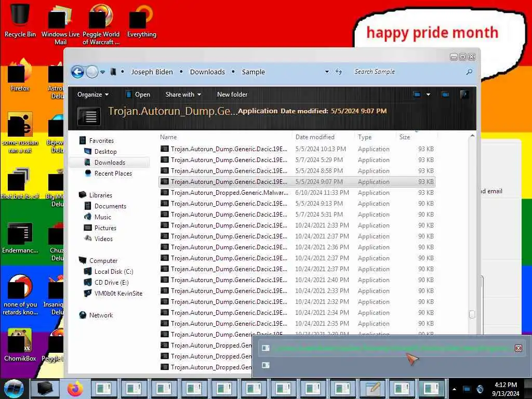Click the Downloads breadcrumb in address bar

coord(207,72)
